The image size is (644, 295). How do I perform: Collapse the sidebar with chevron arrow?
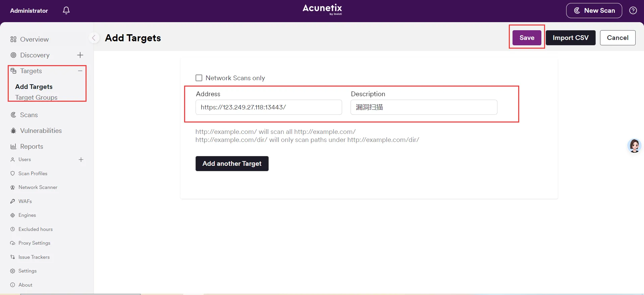point(94,38)
